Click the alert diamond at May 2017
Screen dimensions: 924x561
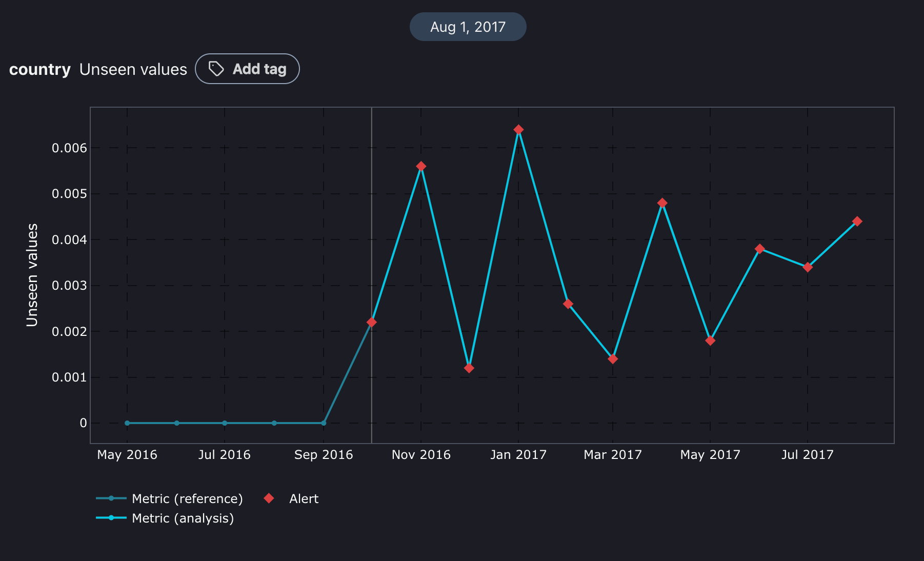point(710,340)
